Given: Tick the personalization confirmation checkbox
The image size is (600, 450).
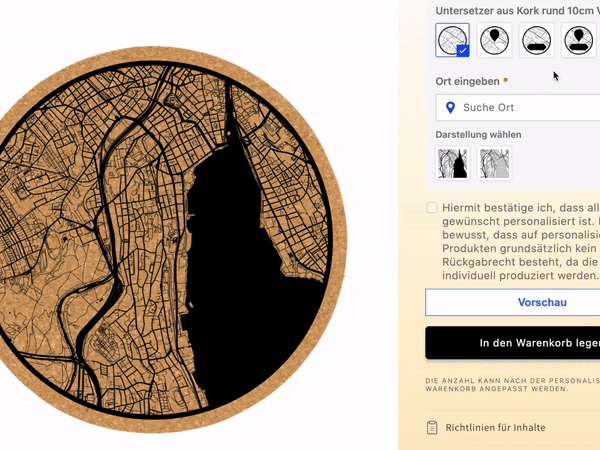Looking at the screenshot, I should [x=432, y=207].
